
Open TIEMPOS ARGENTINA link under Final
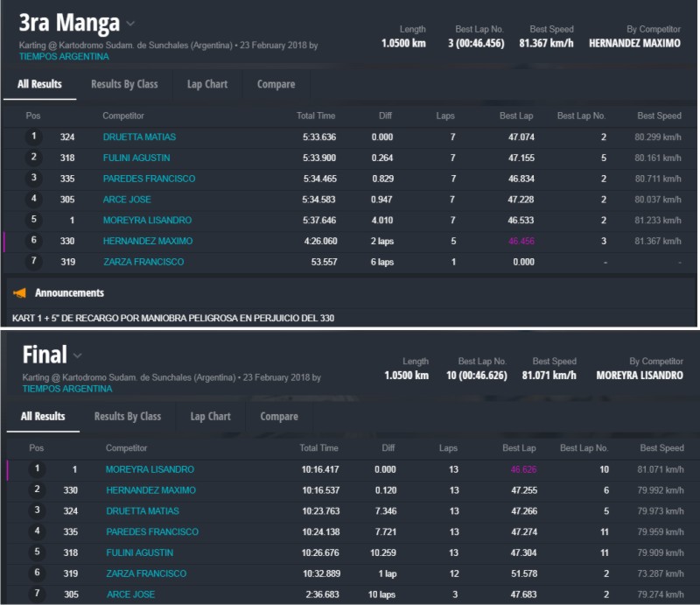tap(67, 389)
